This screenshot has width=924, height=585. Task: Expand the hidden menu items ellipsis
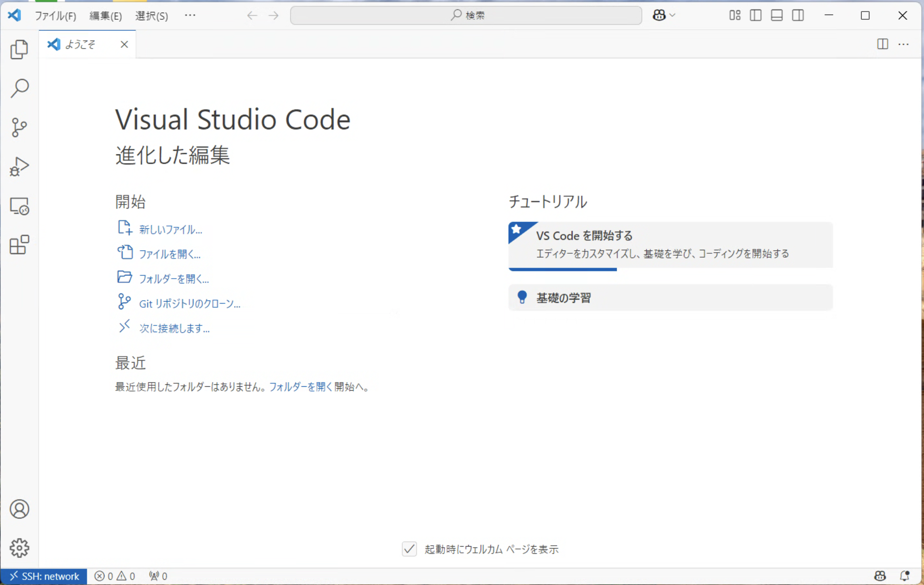tap(190, 15)
